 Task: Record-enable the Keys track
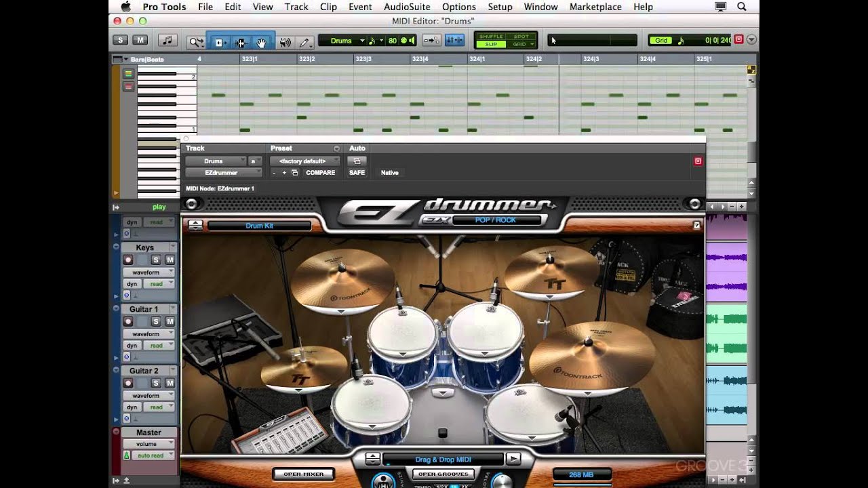pos(127,260)
